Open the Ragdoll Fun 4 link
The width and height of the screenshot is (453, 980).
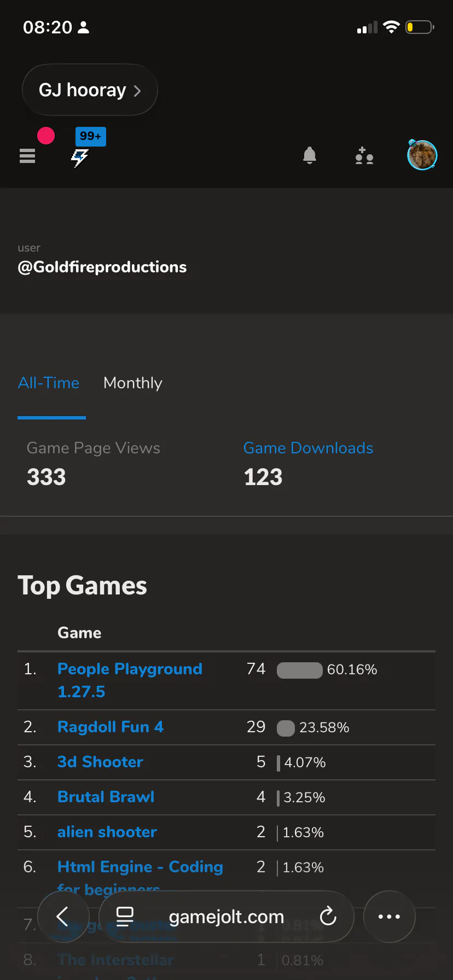111,727
